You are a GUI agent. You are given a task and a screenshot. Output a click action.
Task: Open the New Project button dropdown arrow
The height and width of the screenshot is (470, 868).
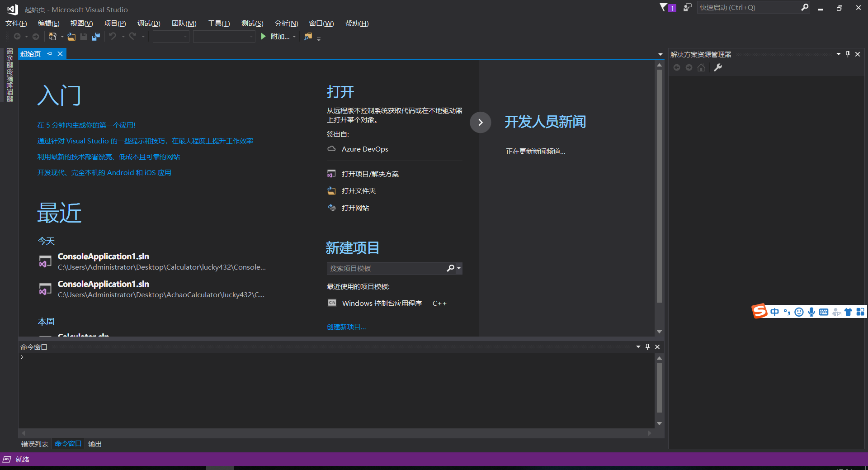pos(62,37)
